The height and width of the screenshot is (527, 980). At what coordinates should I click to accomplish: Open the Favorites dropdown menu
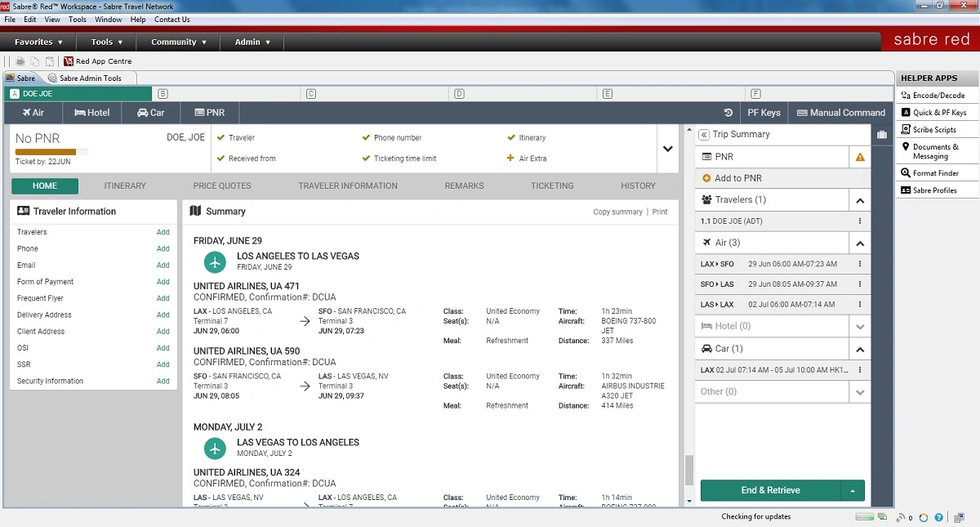coord(38,42)
